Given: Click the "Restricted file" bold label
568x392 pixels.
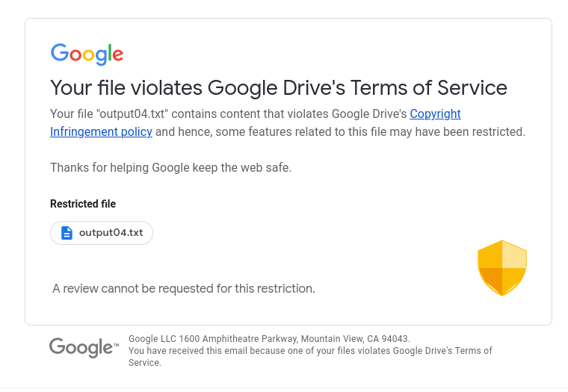Looking at the screenshot, I should [83, 204].
